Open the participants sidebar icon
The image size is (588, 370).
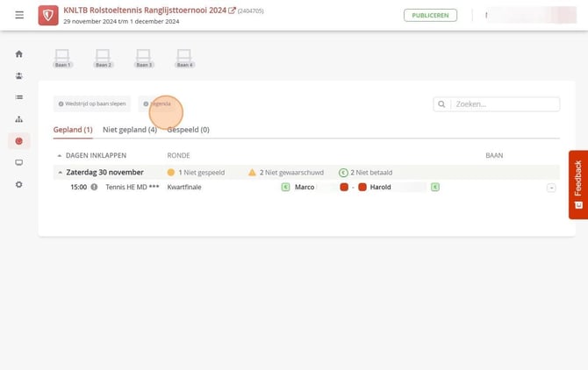19,75
